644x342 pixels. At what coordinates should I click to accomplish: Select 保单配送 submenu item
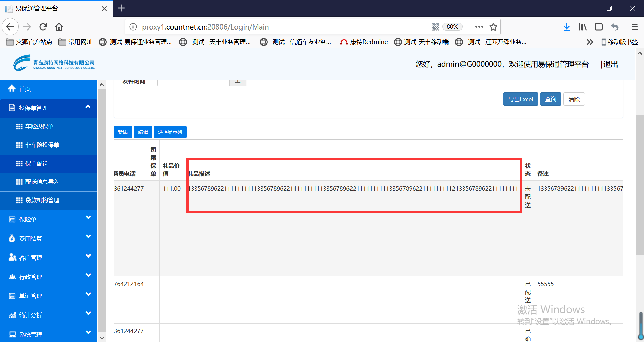pyautogui.click(x=49, y=164)
